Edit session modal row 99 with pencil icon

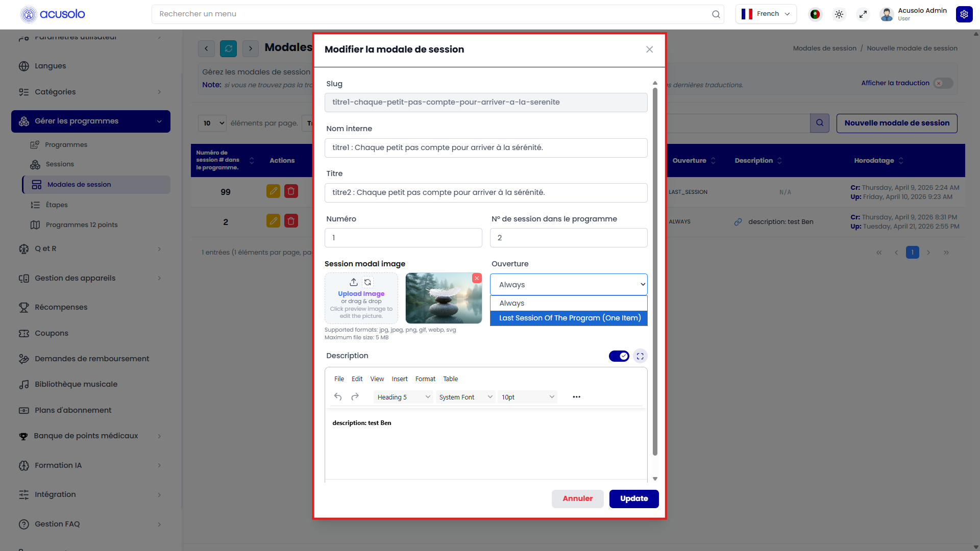click(x=274, y=191)
